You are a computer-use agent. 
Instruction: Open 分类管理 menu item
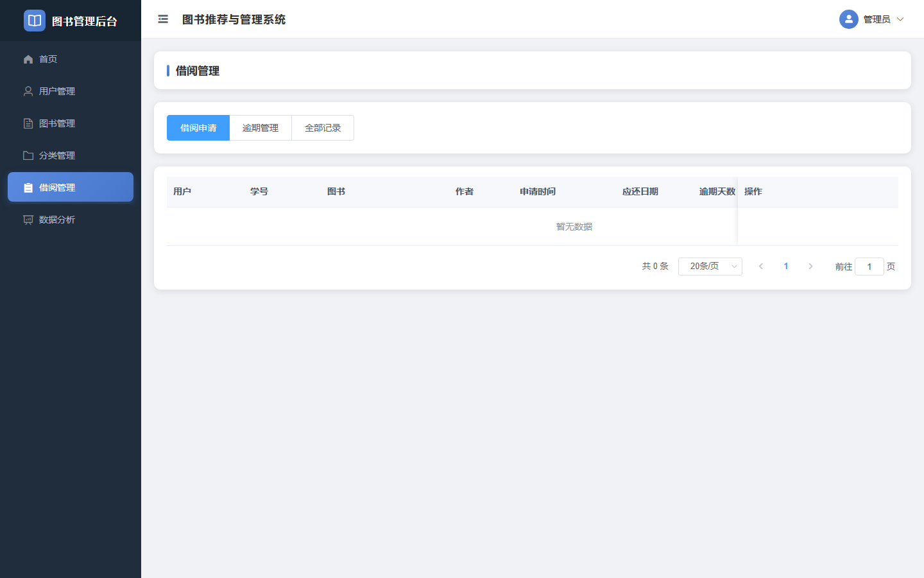click(x=71, y=155)
